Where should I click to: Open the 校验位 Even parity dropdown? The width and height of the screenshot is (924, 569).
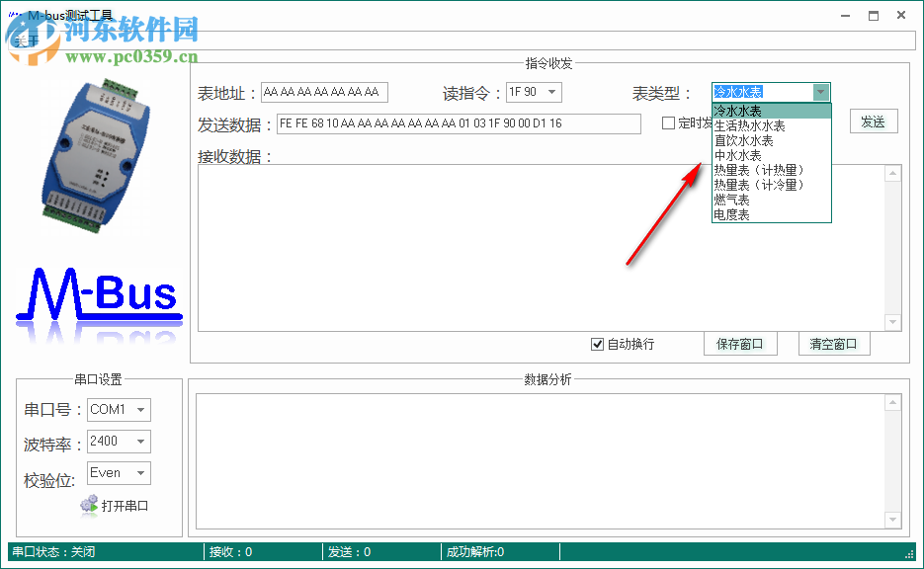140,473
